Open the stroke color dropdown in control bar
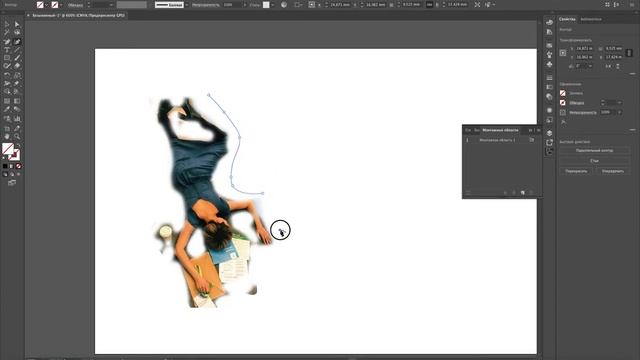Screen dimensions: 640x360 61,5
